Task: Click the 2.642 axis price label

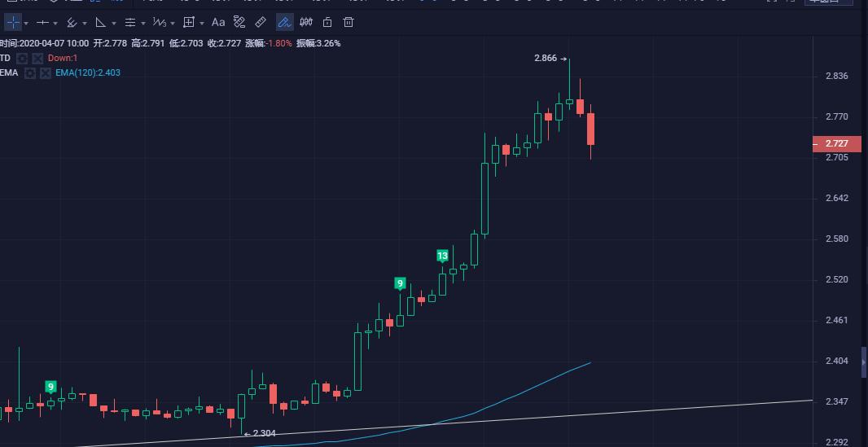Action: coord(836,198)
